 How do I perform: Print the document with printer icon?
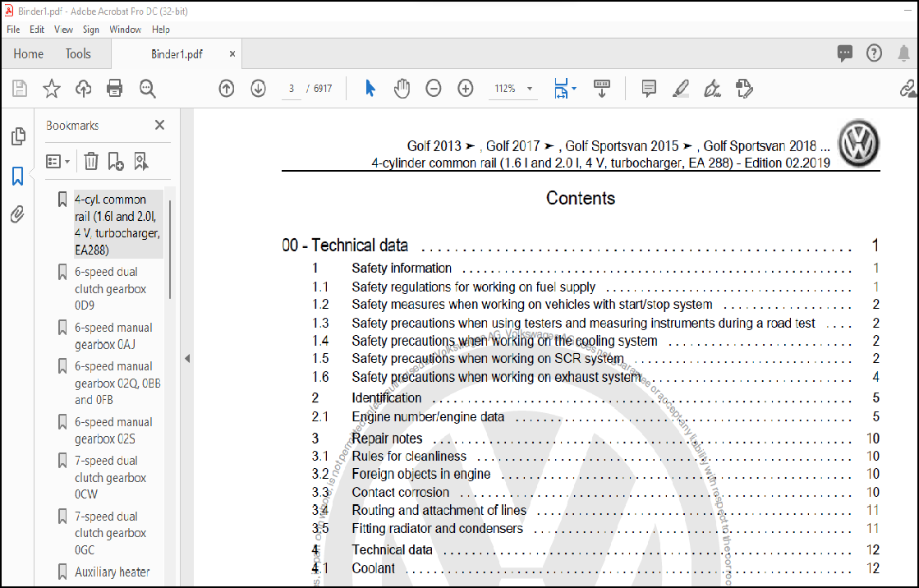click(x=115, y=89)
